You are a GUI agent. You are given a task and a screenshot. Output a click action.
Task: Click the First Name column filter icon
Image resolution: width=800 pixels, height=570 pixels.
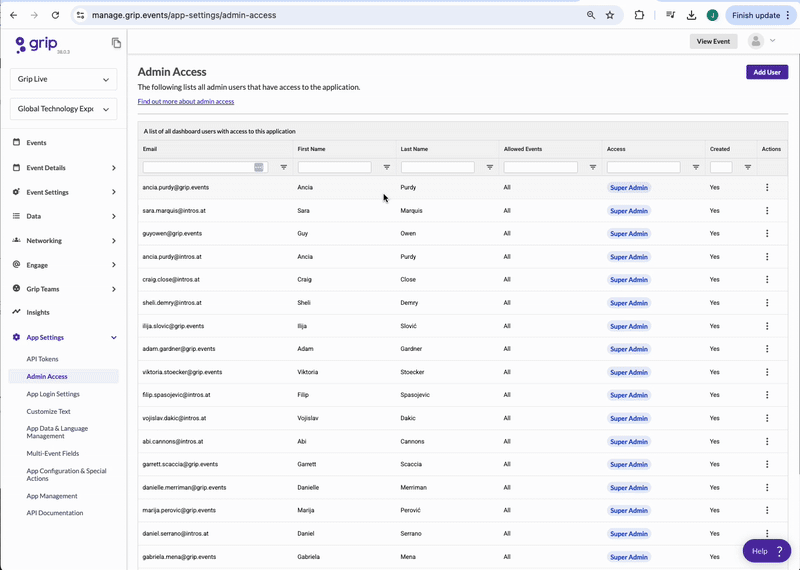click(387, 167)
